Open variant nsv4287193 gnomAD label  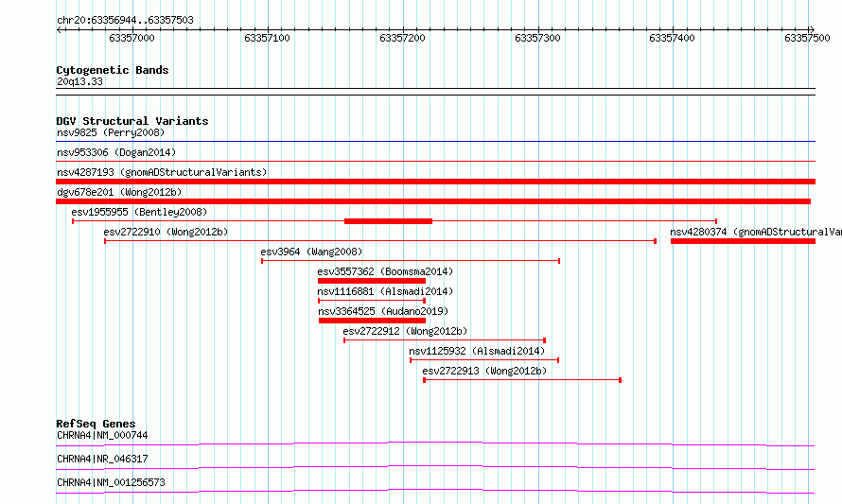click(162, 172)
